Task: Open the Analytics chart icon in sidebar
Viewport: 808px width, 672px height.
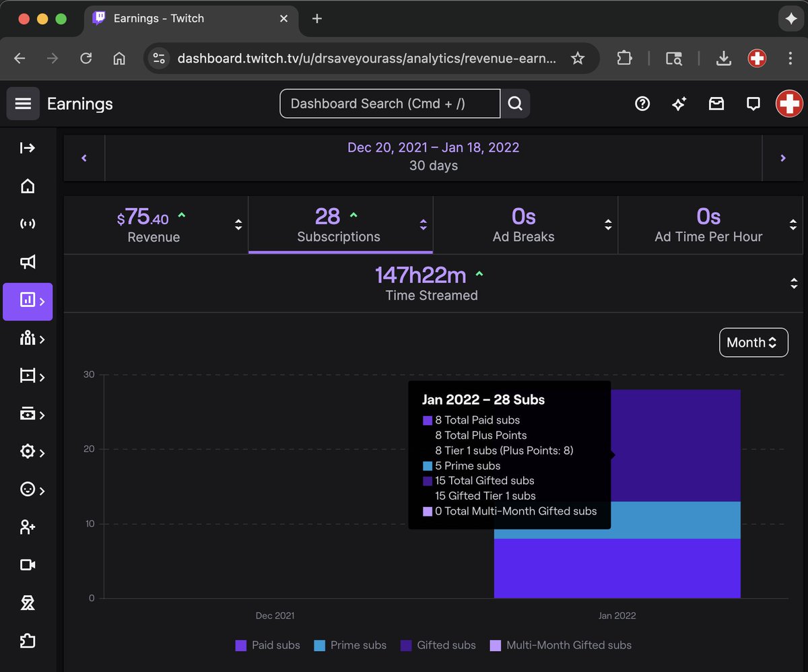Action: [28, 301]
